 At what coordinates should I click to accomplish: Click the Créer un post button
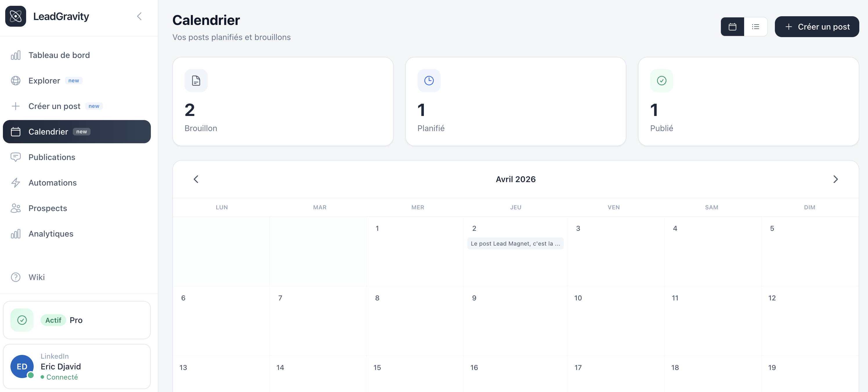(x=817, y=27)
